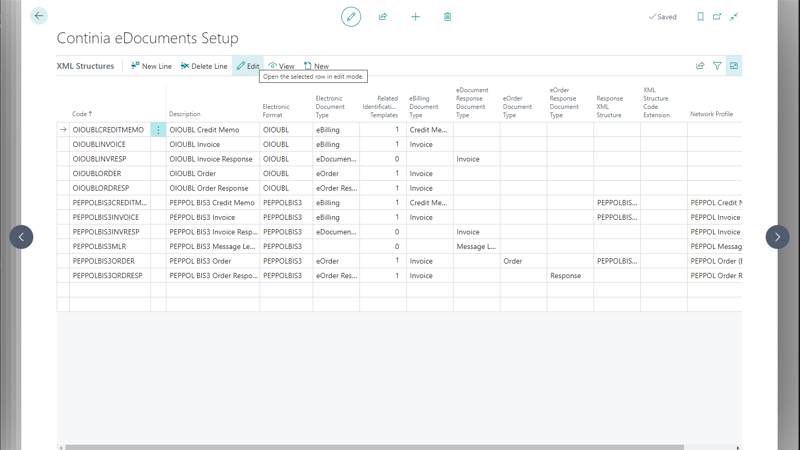This screenshot has width=800, height=450.
Task: Click the pencil edit icon at top
Action: click(351, 16)
